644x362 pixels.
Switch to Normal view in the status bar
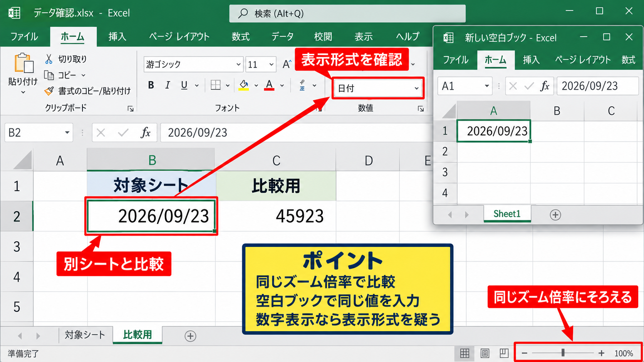tap(465, 353)
